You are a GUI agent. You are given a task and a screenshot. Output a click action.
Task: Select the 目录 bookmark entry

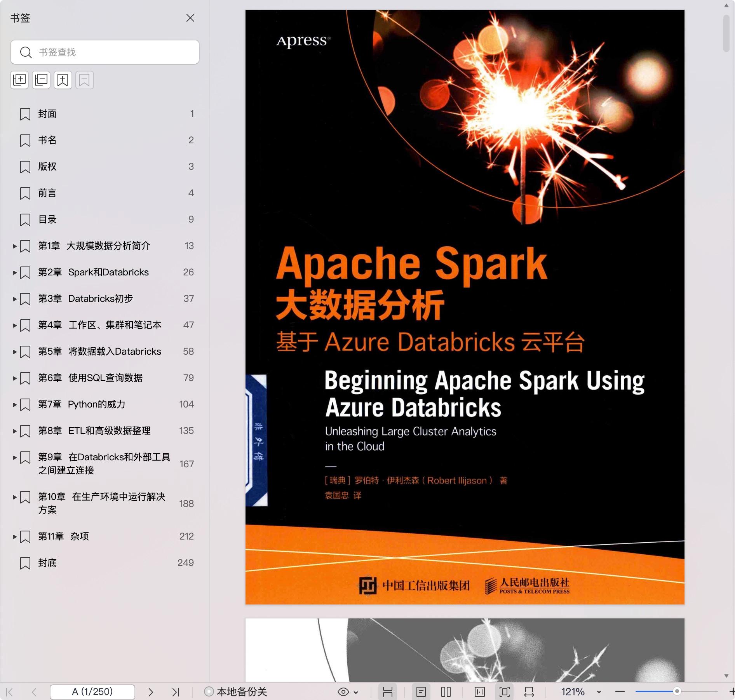pyautogui.click(x=47, y=219)
